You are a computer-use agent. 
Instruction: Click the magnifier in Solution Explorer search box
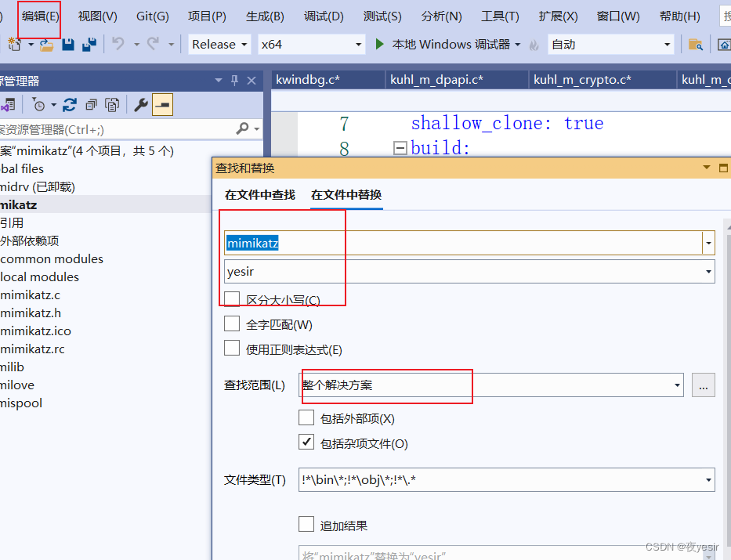(242, 128)
